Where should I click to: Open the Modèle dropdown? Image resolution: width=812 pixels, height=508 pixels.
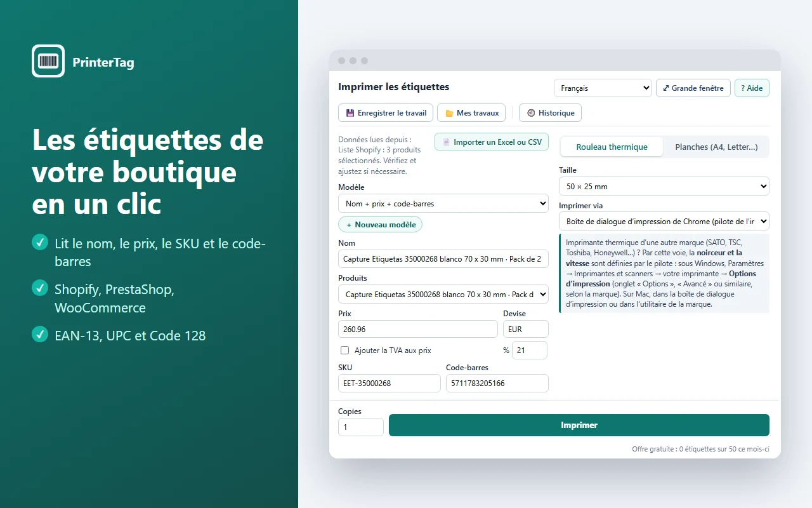coord(443,204)
